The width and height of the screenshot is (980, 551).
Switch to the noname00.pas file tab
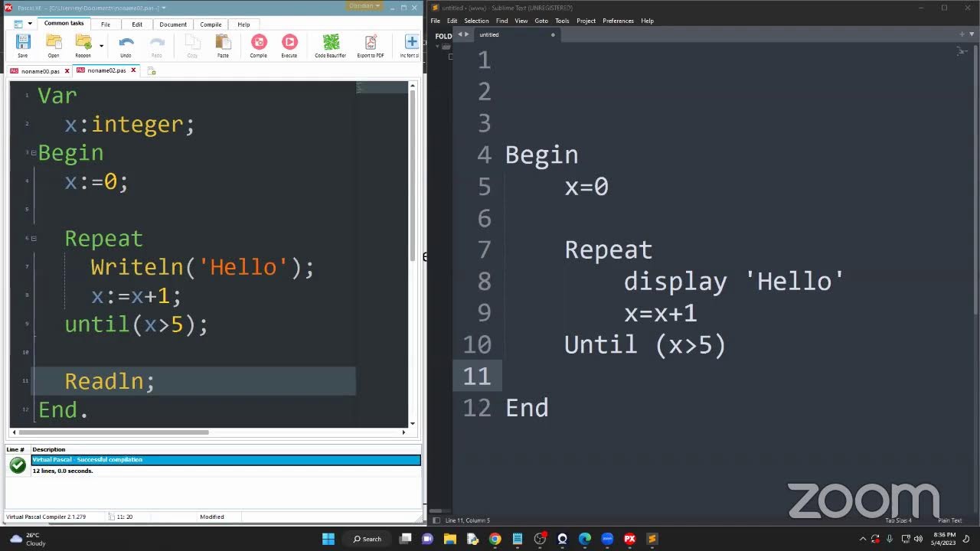[40, 71]
